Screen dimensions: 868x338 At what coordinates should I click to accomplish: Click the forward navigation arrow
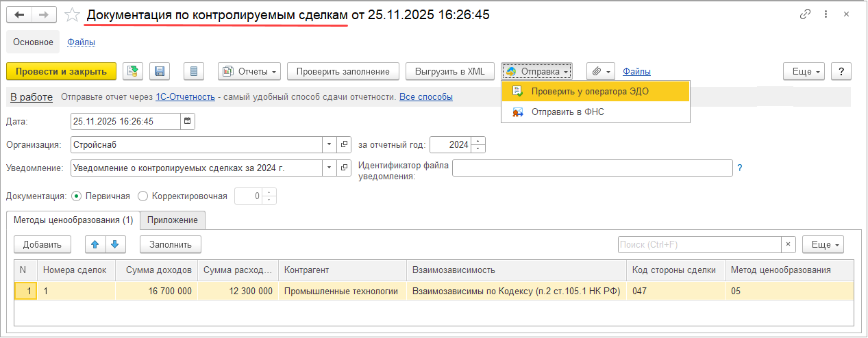pos(44,15)
